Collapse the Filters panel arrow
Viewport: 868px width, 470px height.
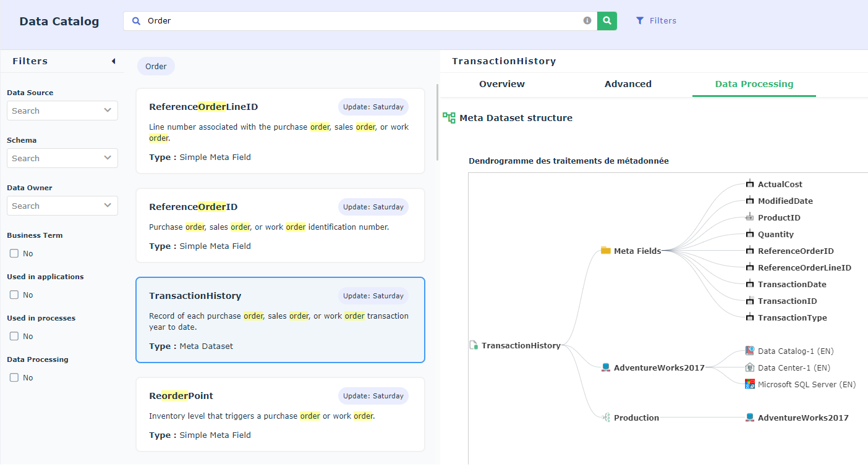113,61
